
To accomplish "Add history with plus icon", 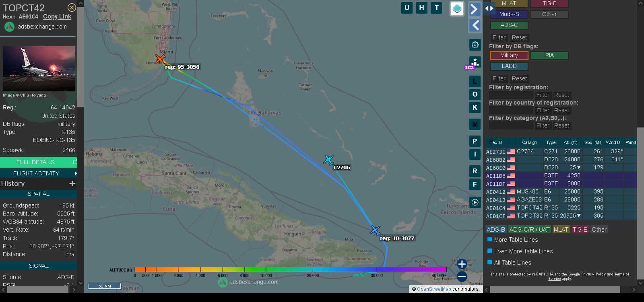I will tap(72, 183).
